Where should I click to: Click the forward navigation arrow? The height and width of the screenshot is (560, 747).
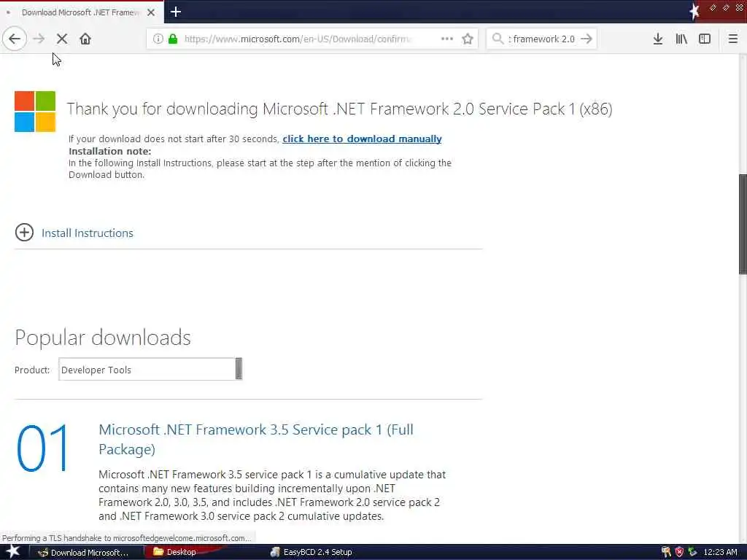[x=39, y=39]
